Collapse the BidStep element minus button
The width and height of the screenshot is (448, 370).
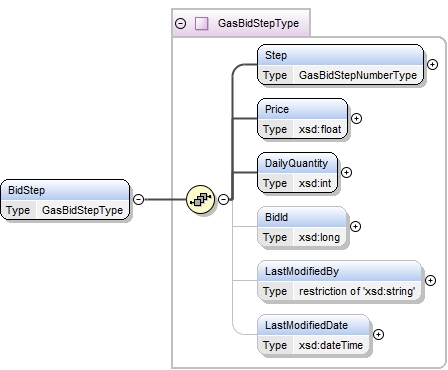138,199
